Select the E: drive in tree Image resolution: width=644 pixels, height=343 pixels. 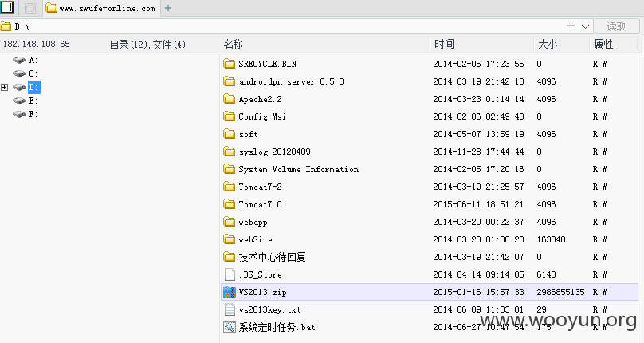click(33, 101)
